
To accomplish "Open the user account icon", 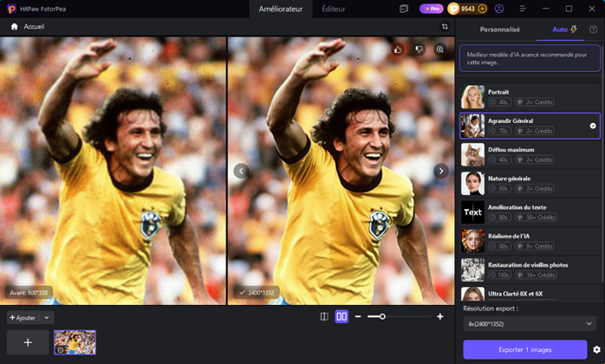I will click(x=499, y=9).
